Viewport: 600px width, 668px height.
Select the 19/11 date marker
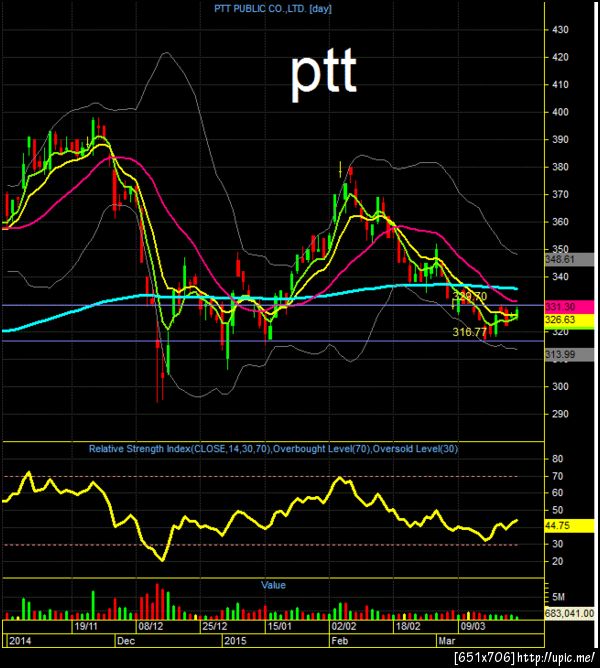(86, 626)
